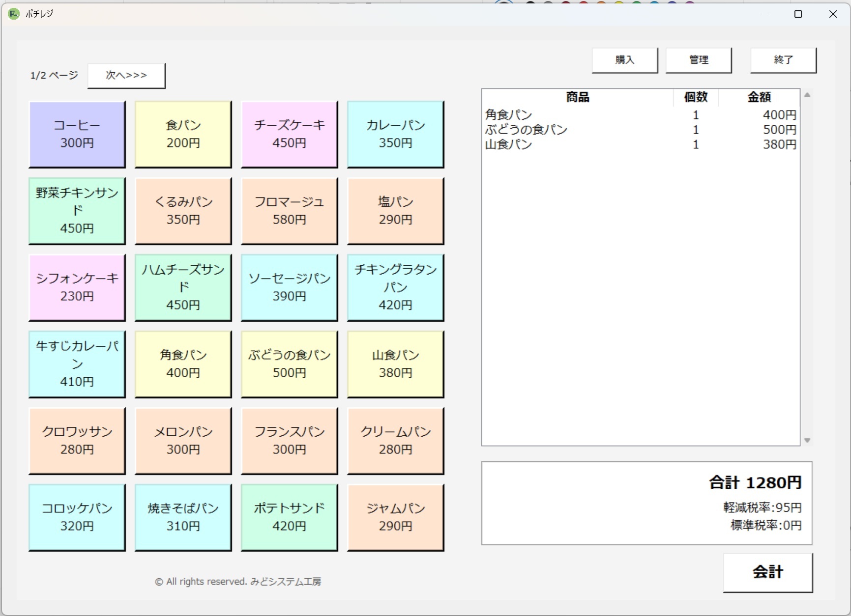Select シフォンケーキ 230円
This screenshot has height=616, width=851.
77,287
